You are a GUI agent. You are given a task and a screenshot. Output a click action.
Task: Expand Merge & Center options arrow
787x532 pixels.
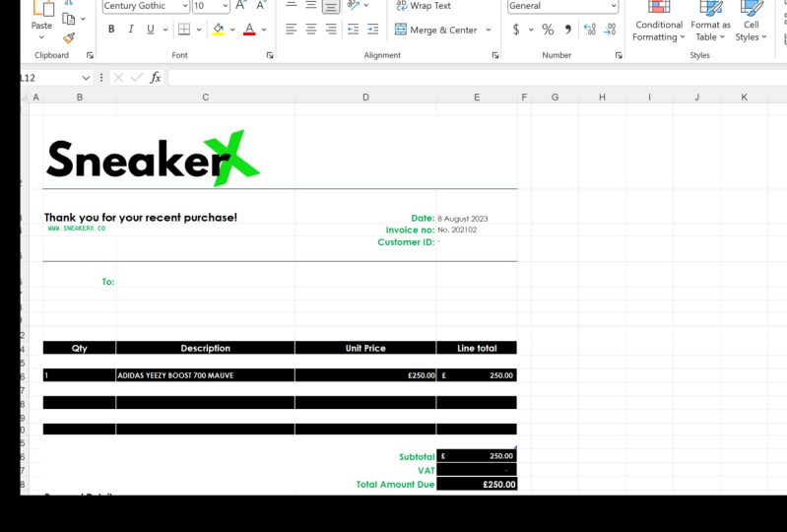coord(489,30)
